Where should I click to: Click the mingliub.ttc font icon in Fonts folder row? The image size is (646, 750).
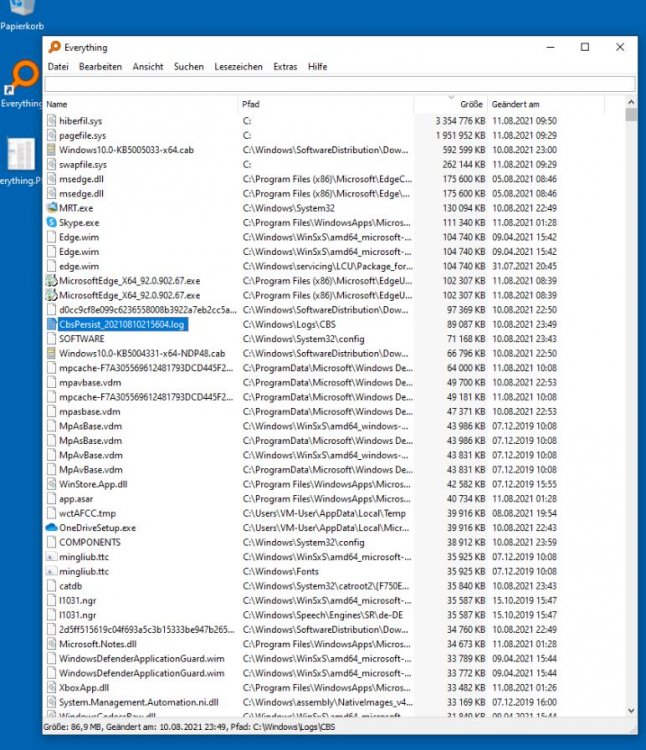pyautogui.click(x=52, y=571)
